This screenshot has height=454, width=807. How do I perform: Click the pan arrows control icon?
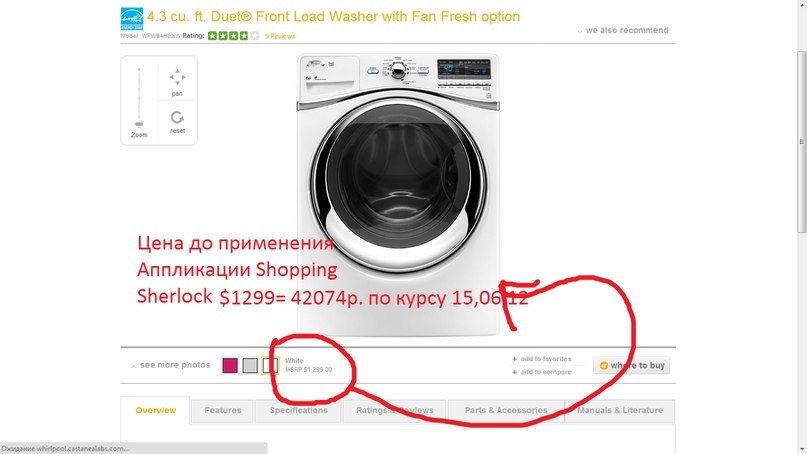[x=177, y=77]
